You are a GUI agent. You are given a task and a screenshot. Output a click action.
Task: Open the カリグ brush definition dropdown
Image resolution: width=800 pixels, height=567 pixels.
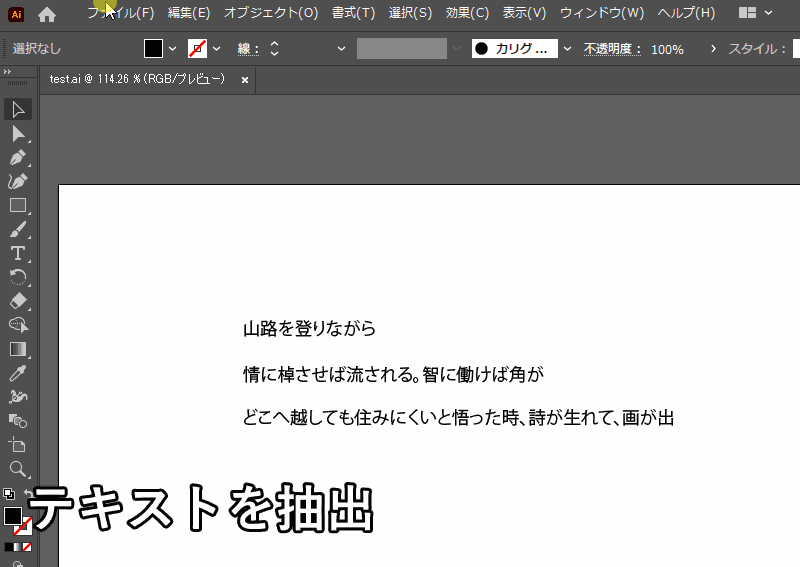click(x=567, y=49)
